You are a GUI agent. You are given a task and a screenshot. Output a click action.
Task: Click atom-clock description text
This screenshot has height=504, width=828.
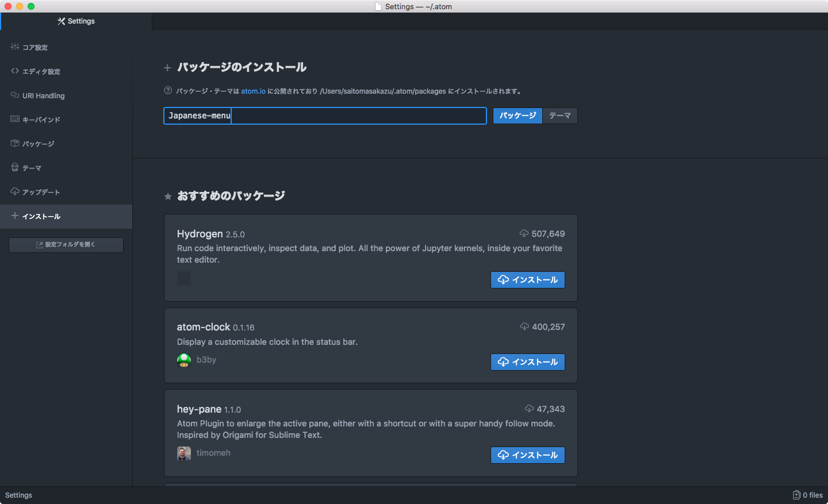pyautogui.click(x=267, y=342)
